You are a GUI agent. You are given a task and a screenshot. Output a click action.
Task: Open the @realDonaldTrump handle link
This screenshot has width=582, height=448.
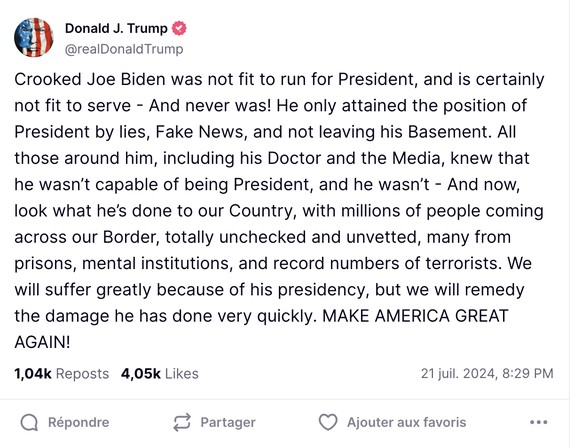point(124,49)
